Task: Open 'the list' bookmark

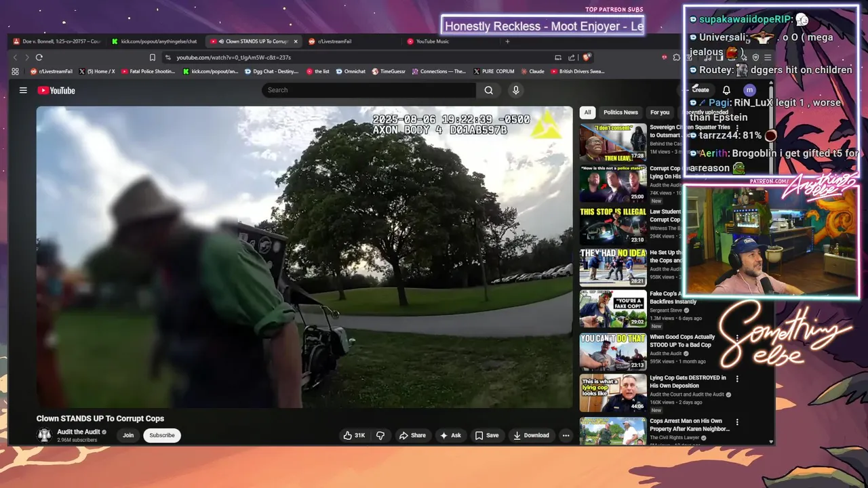Action: click(317, 71)
